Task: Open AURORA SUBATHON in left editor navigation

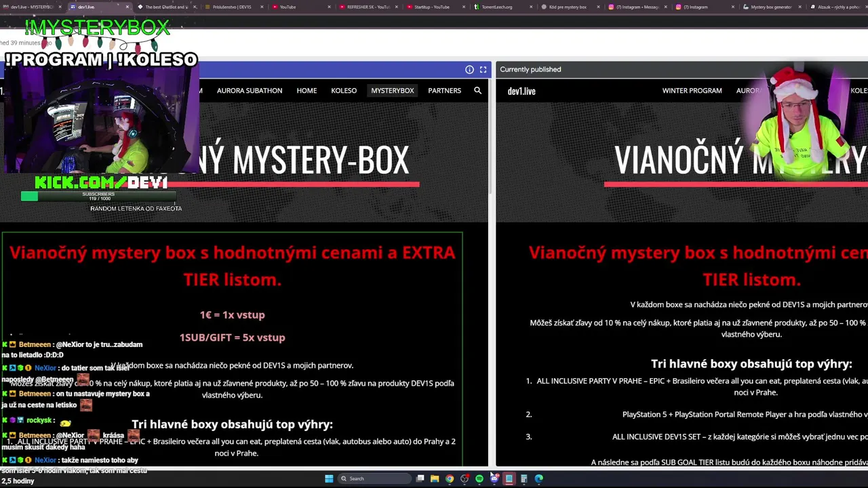Action: coord(250,90)
